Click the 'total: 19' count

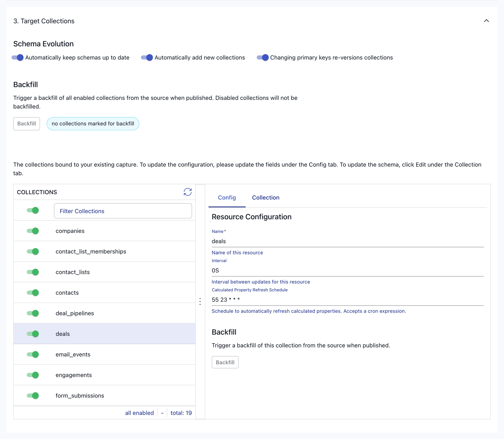point(181,413)
